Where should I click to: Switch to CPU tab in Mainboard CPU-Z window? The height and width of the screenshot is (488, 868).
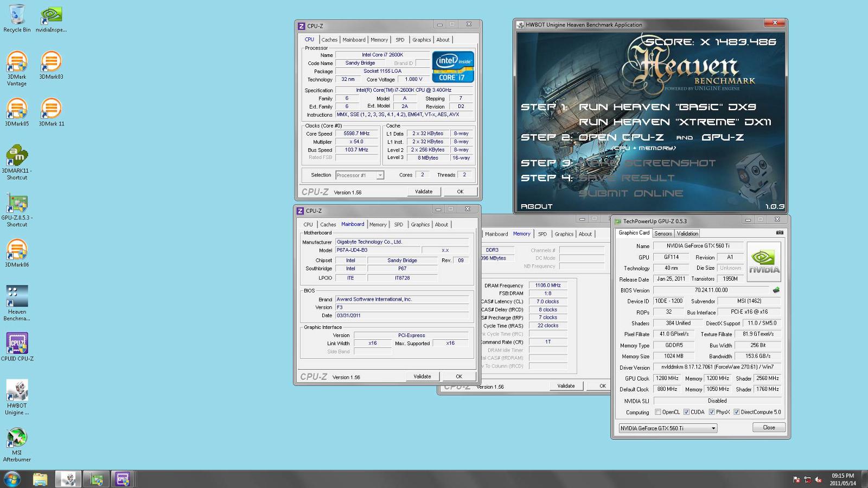308,224
